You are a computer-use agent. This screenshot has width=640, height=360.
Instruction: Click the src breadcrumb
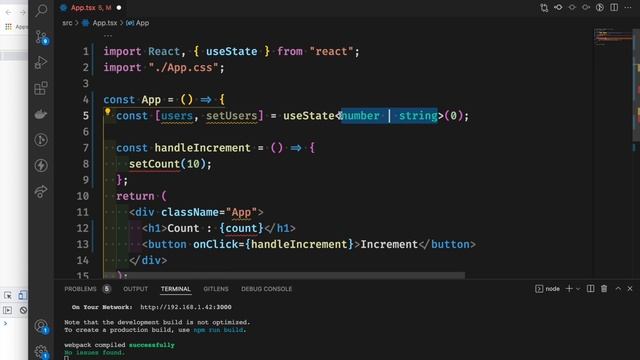pos(67,23)
